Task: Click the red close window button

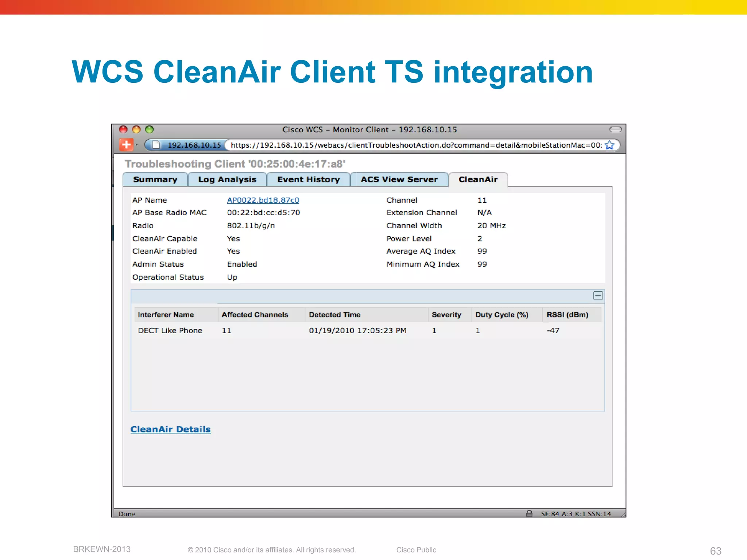Action: (123, 129)
